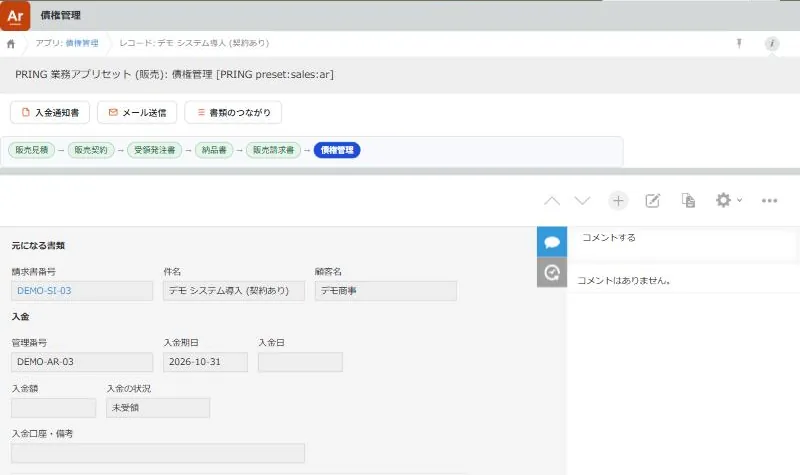The height and width of the screenshot is (475, 800).
Task: Open the three-dots more options menu
Action: [769, 201]
